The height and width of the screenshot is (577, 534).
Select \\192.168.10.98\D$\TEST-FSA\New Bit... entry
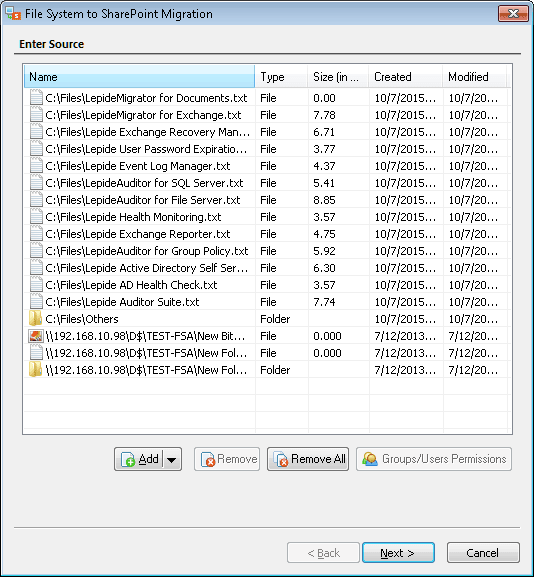145,336
